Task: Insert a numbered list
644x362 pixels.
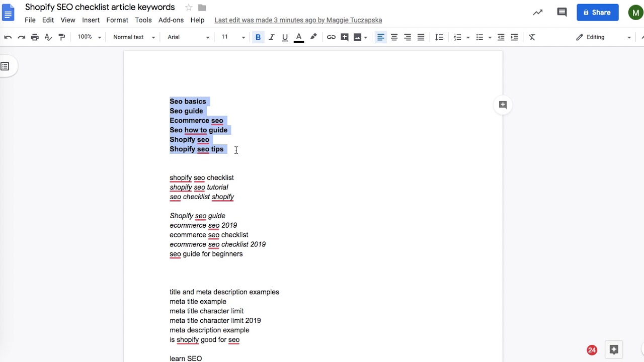Action: 457,37
